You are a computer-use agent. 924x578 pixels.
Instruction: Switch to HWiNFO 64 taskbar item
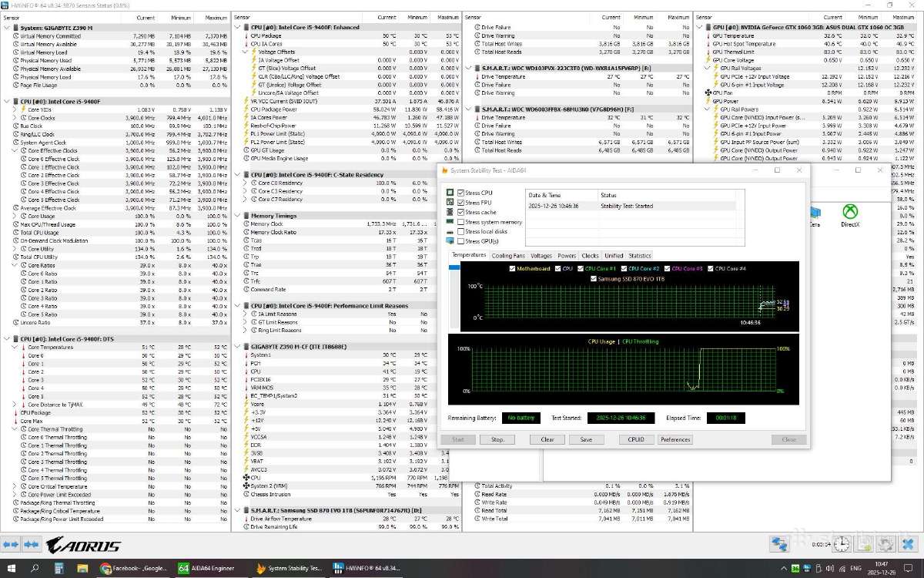pos(367,568)
